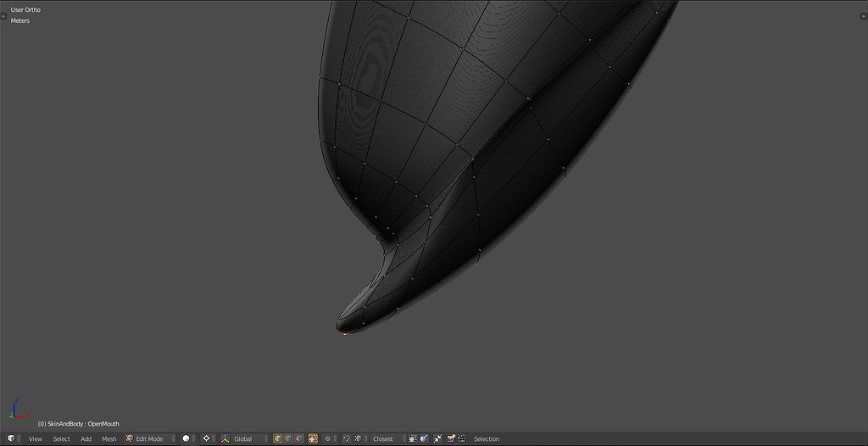Screen dimensions: 868x446
Task: Toggle snap project onto surface icon
Action: [x=424, y=438]
